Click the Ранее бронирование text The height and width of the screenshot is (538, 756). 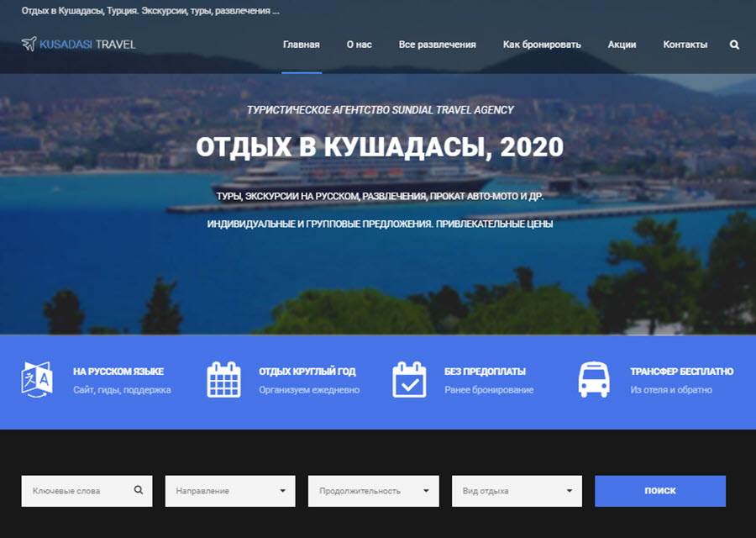489,390
